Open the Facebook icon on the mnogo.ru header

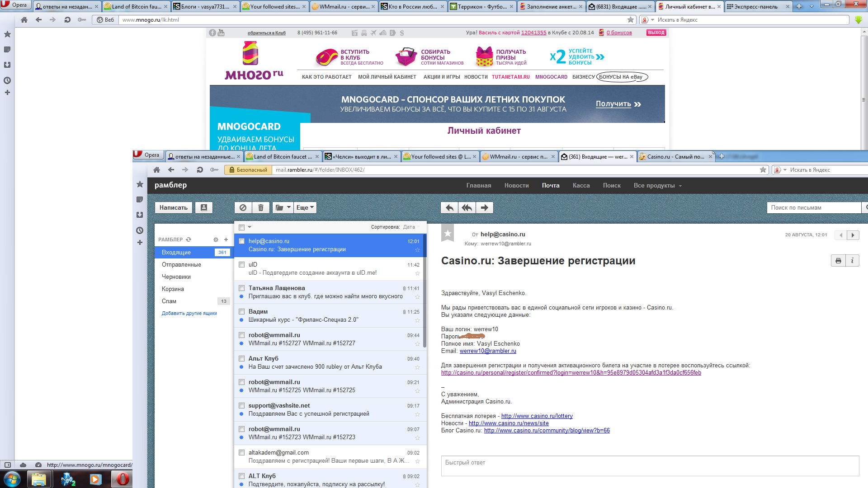[212, 33]
